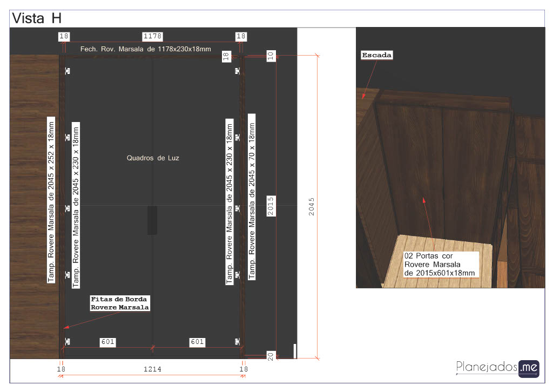Image resolution: width=553 pixels, height=392 pixels.
Task: Click the Fitas de Borda Rovere Marsala callout
Action: click(x=119, y=303)
